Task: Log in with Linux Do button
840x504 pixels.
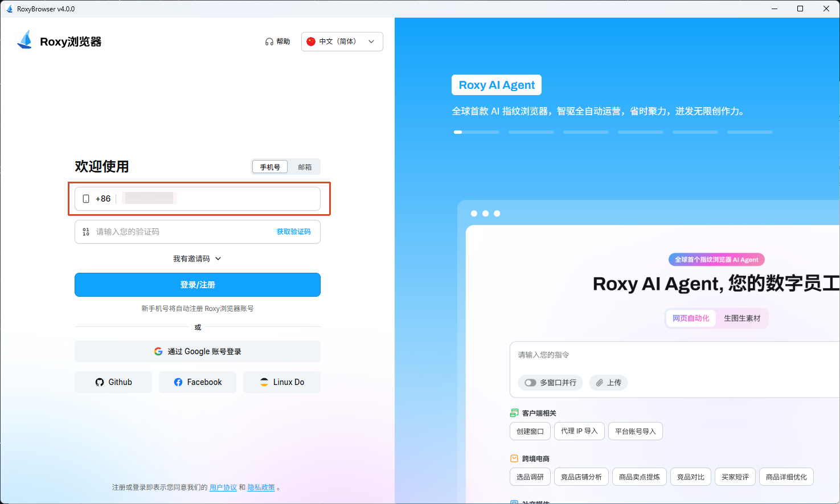Action: coord(282,382)
